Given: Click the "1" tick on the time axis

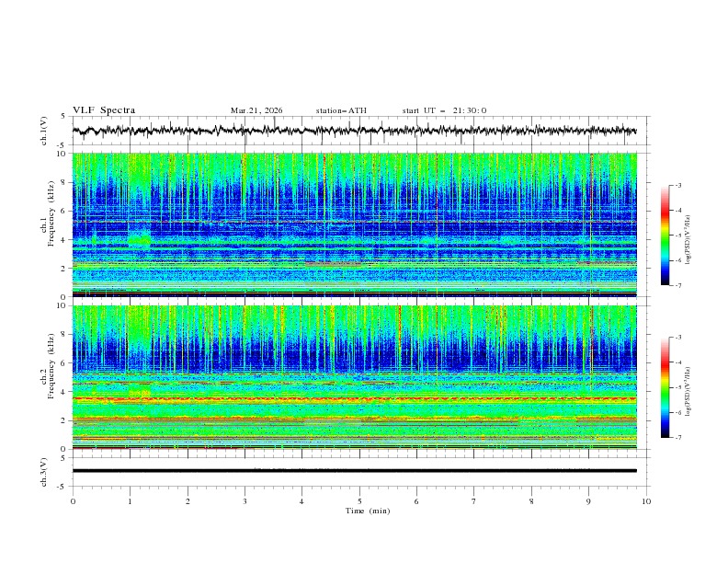Looking at the screenshot, I should click(130, 501).
